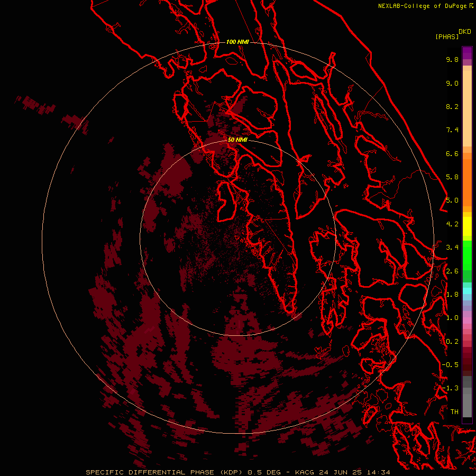Image resolution: width=476 pixels, height=476 pixels.
Task: Click the -0.5 scale label
Action: pos(450,365)
